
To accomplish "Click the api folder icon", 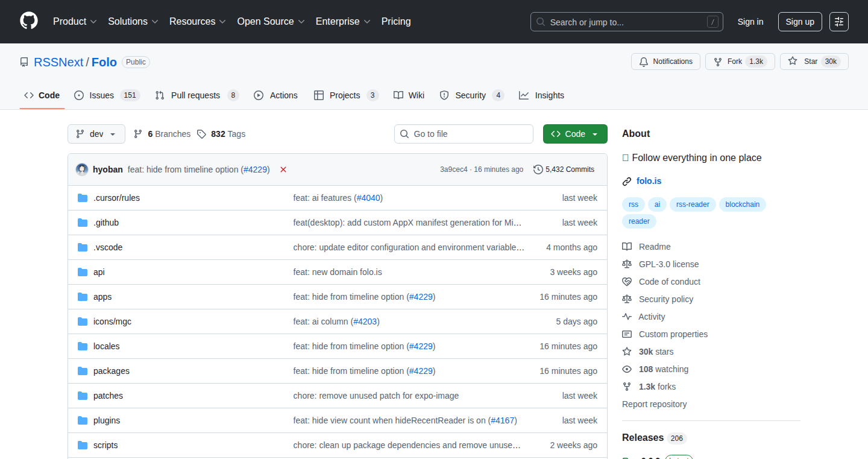I will pos(83,272).
